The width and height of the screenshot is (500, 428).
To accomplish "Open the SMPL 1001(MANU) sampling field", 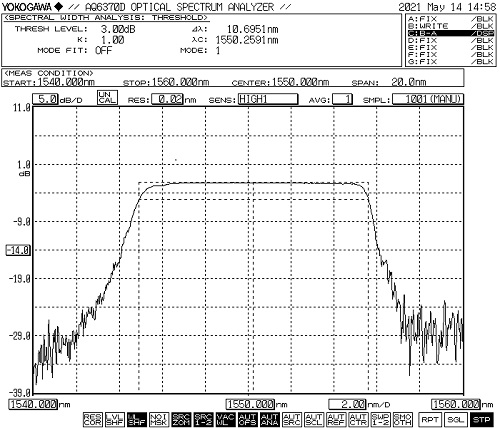I will pos(428,99).
